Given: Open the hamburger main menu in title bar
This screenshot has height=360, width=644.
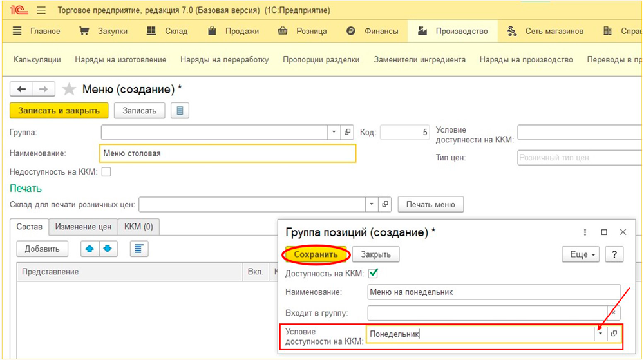Looking at the screenshot, I should point(41,11).
